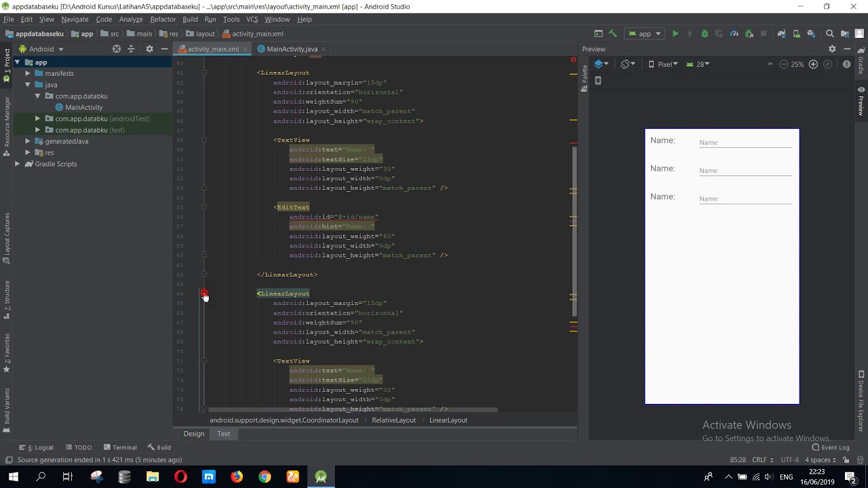Switch to the MainActivity.java tab
The height and width of the screenshot is (488, 868).
292,49
